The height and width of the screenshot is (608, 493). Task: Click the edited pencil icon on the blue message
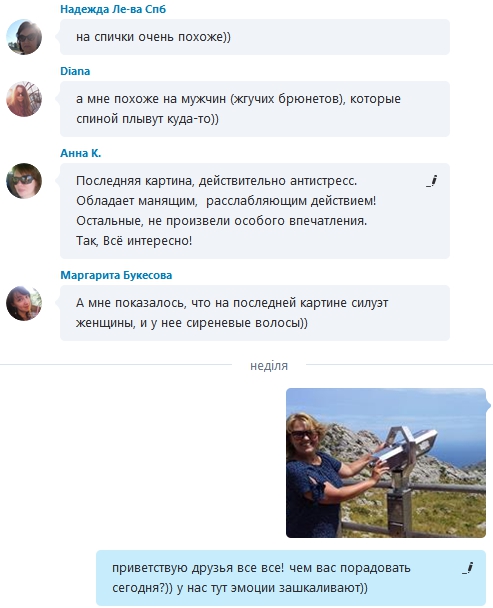click(468, 568)
